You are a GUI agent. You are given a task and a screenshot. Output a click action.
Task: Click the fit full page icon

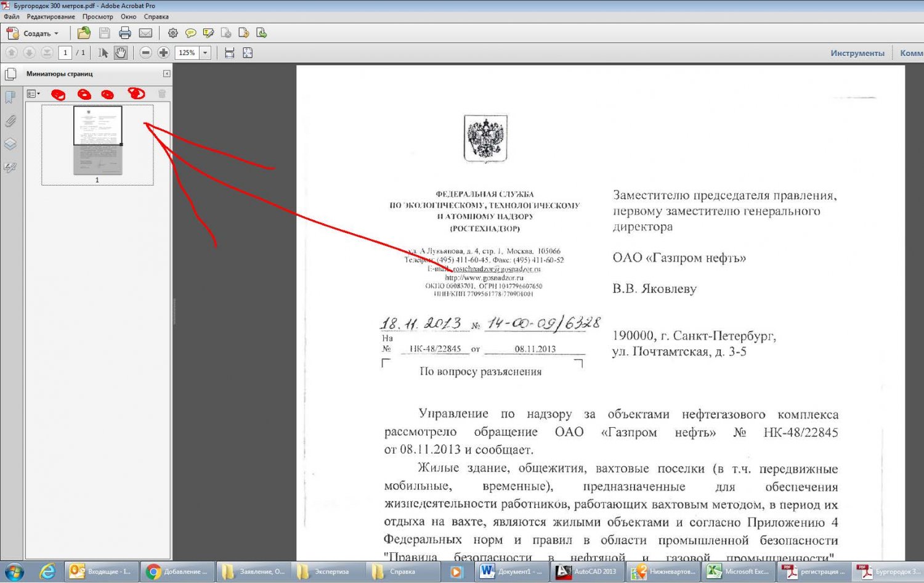tap(248, 53)
